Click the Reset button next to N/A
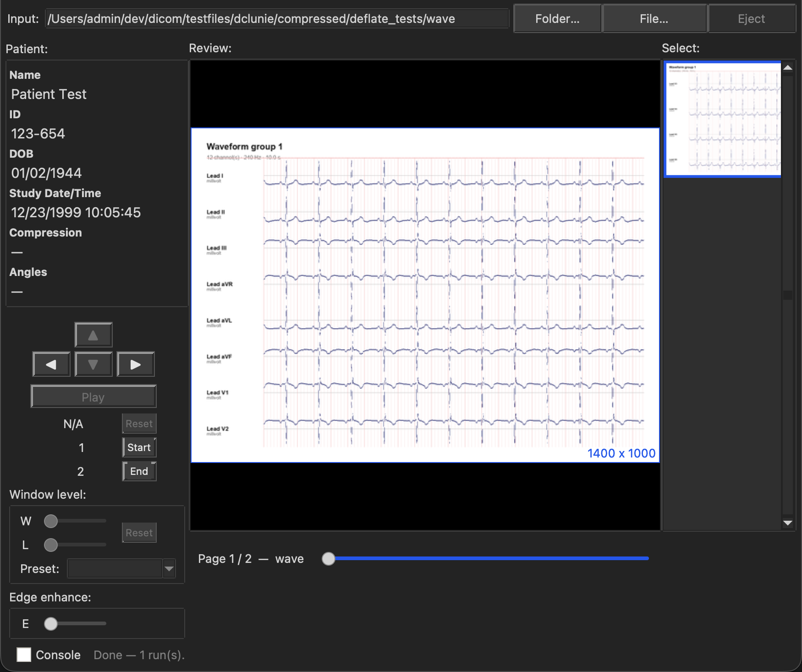The image size is (802, 672). pyautogui.click(x=139, y=424)
